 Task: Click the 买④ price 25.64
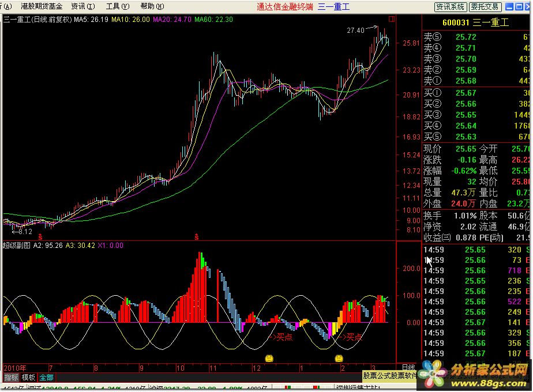click(466, 126)
